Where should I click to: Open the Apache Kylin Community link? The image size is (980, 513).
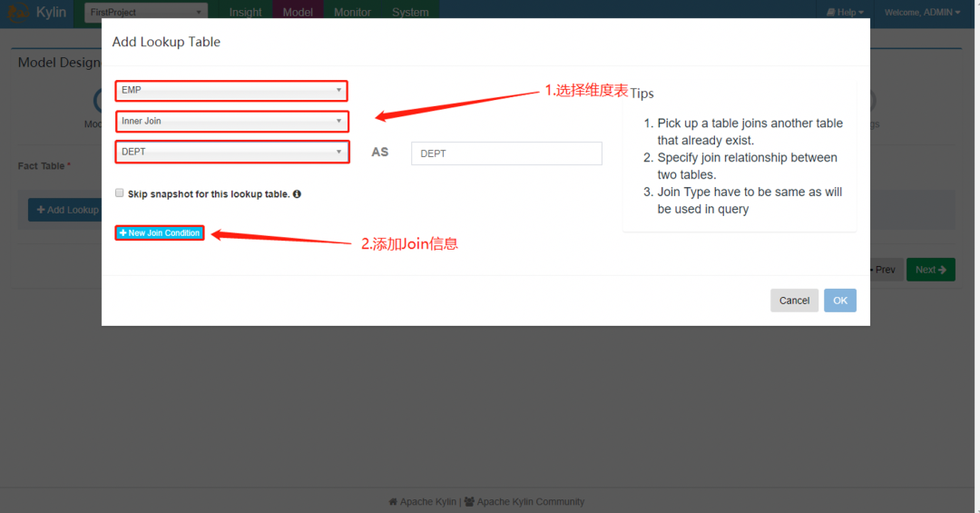(531, 502)
